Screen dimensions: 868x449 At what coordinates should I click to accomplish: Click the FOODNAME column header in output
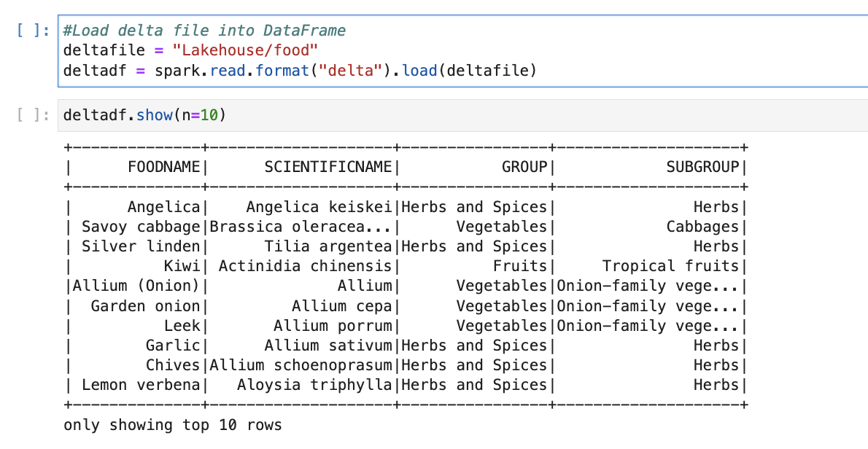163,167
